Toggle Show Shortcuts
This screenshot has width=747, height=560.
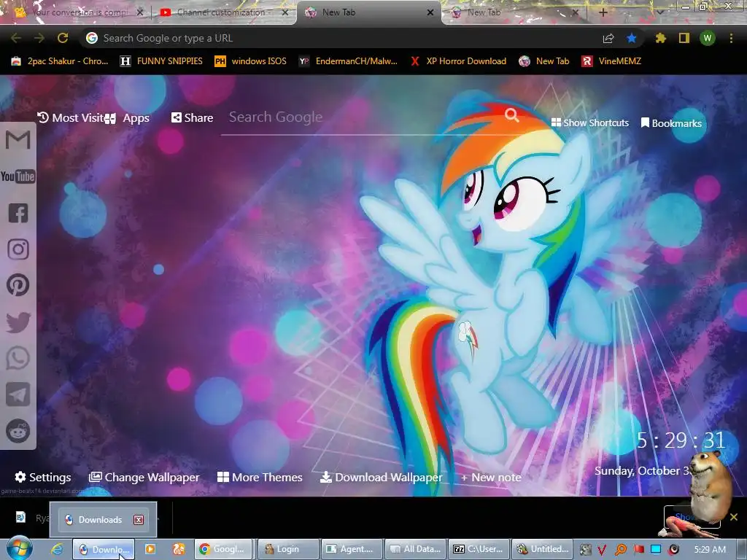point(589,122)
